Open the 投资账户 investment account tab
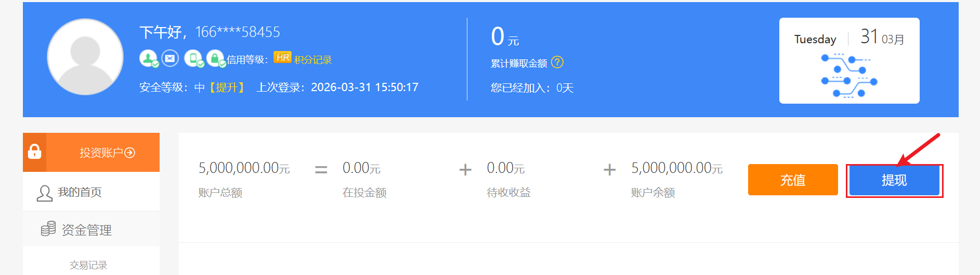Screen dimensions: 980x275 point(101,153)
